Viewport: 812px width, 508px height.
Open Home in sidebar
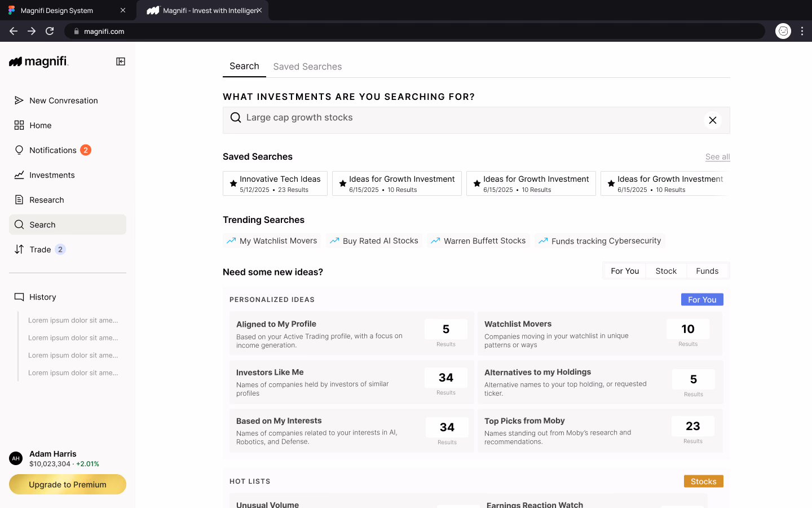tap(68, 125)
